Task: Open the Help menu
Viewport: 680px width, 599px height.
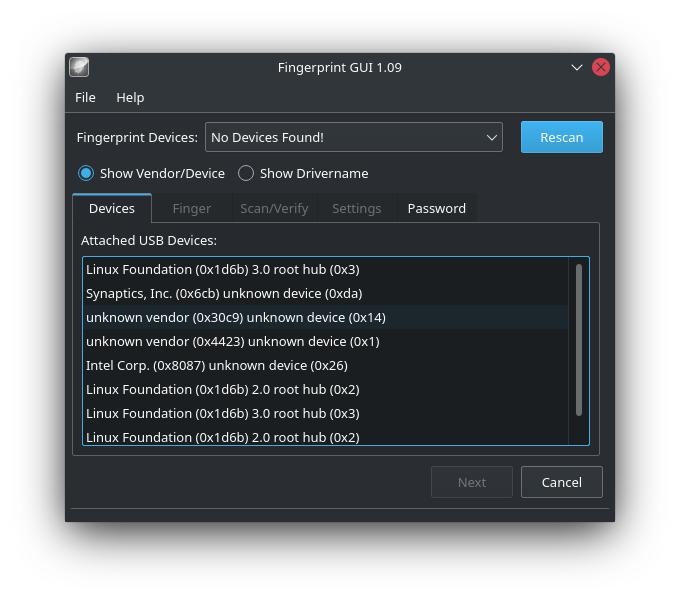Action: (130, 97)
